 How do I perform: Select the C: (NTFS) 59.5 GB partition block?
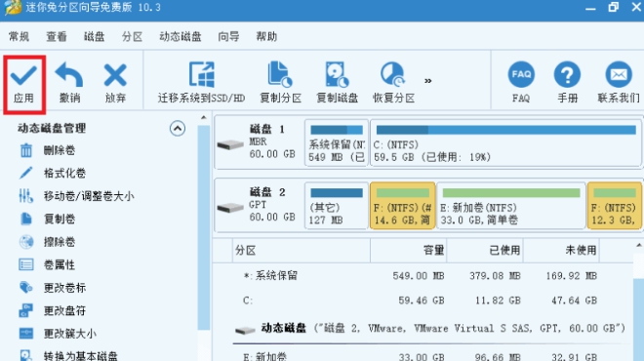506,142
